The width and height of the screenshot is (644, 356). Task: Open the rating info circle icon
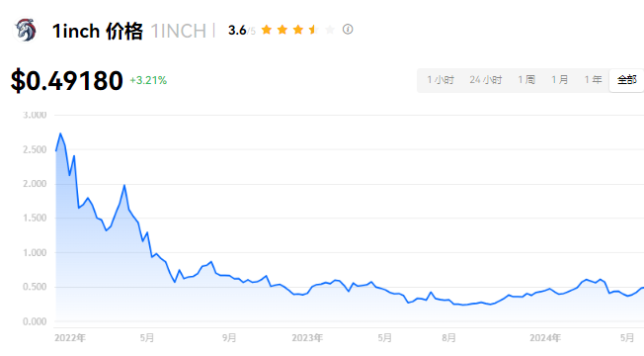tap(348, 30)
